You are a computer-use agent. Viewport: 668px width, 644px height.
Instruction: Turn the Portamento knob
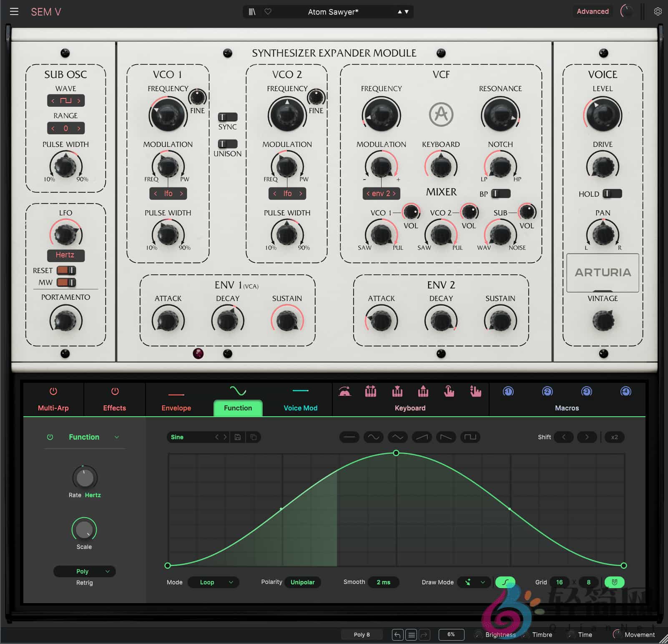66,320
